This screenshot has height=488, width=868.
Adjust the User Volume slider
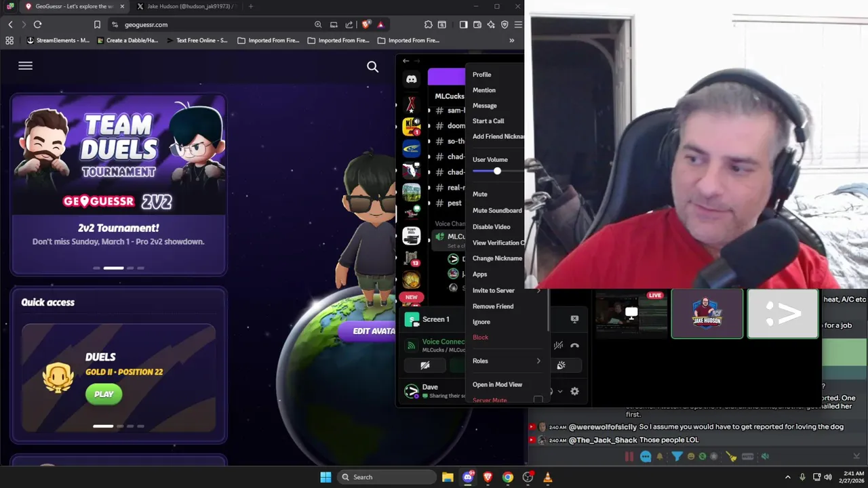(x=497, y=171)
